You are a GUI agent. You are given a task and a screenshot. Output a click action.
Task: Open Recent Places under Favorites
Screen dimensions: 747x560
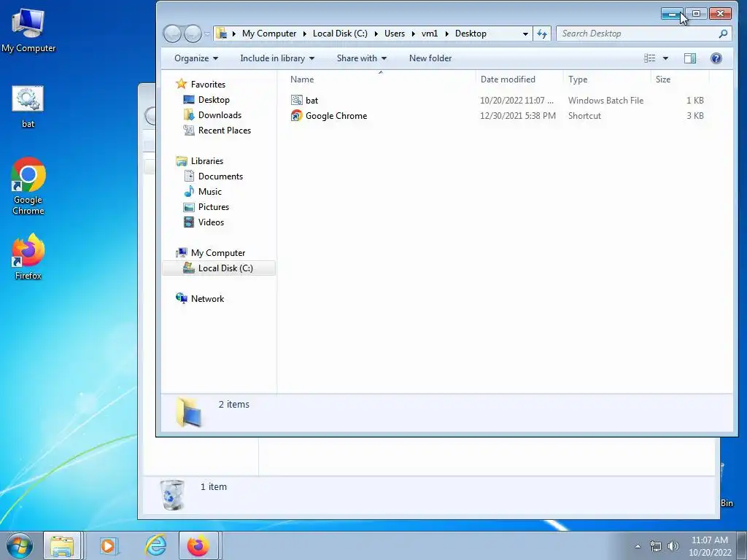click(x=225, y=130)
